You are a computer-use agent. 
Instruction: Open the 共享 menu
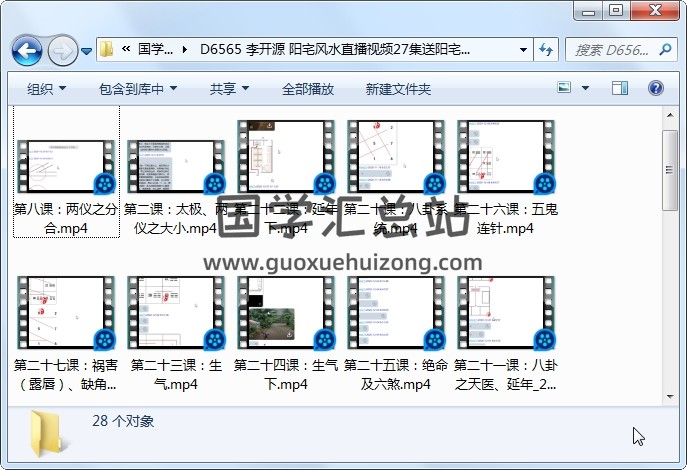[x=229, y=89]
